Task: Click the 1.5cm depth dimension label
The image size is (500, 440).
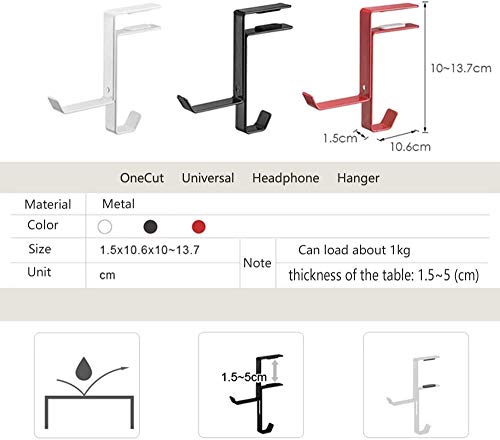Action: click(x=340, y=138)
